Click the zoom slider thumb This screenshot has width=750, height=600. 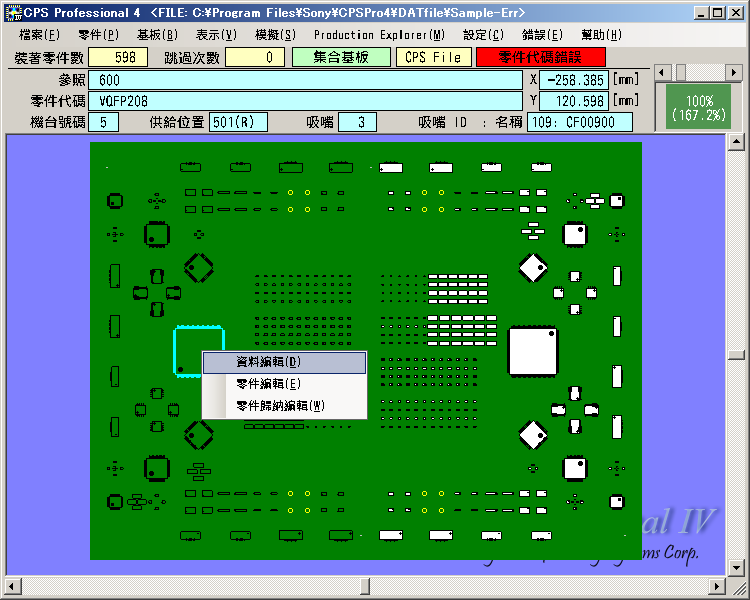pyautogui.click(x=681, y=73)
